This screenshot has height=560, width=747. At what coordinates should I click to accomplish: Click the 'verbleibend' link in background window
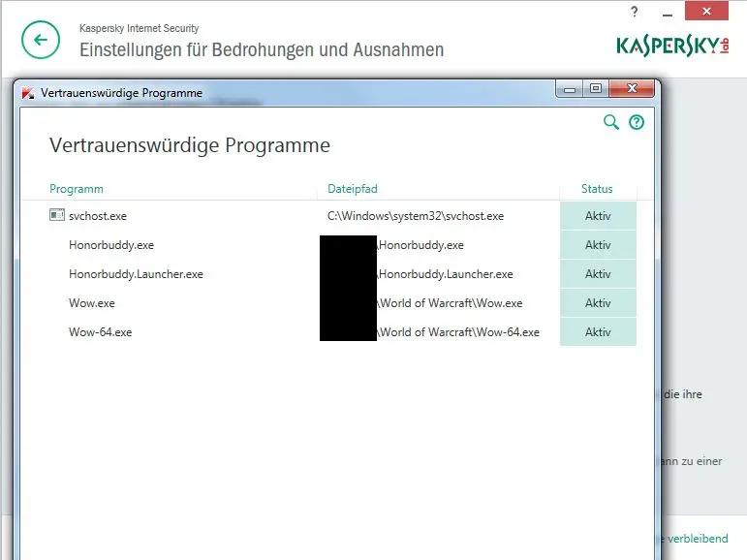point(697,539)
